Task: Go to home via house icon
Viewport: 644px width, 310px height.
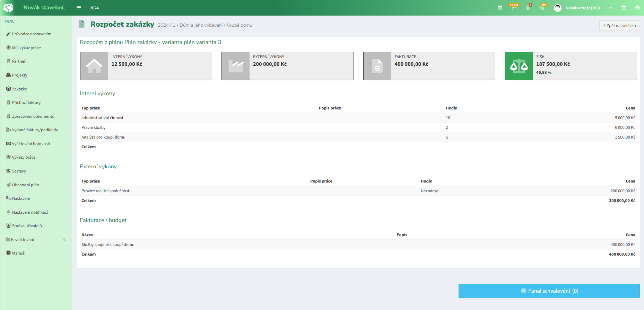Action: tap(637, 8)
